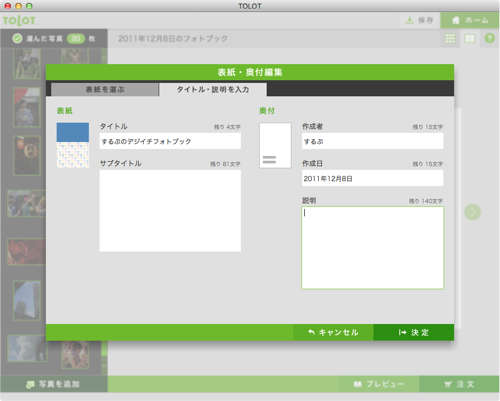Click the next page arrow circle

pyautogui.click(x=472, y=212)
